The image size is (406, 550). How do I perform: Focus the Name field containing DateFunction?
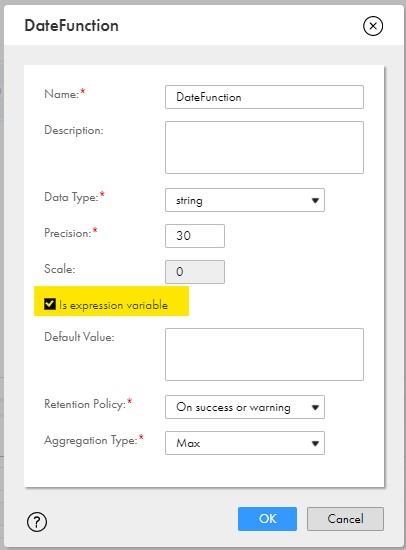265,97
